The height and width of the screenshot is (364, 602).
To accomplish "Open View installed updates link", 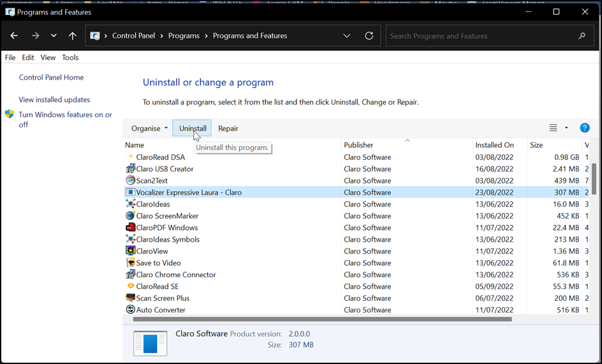I will click(54, 99).
